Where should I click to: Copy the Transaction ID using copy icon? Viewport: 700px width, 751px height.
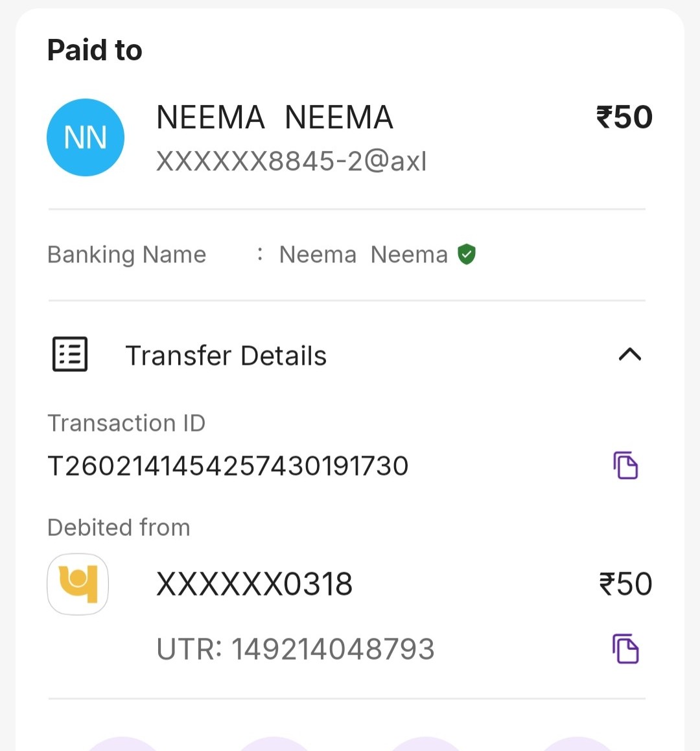click(x=625, y=465)
